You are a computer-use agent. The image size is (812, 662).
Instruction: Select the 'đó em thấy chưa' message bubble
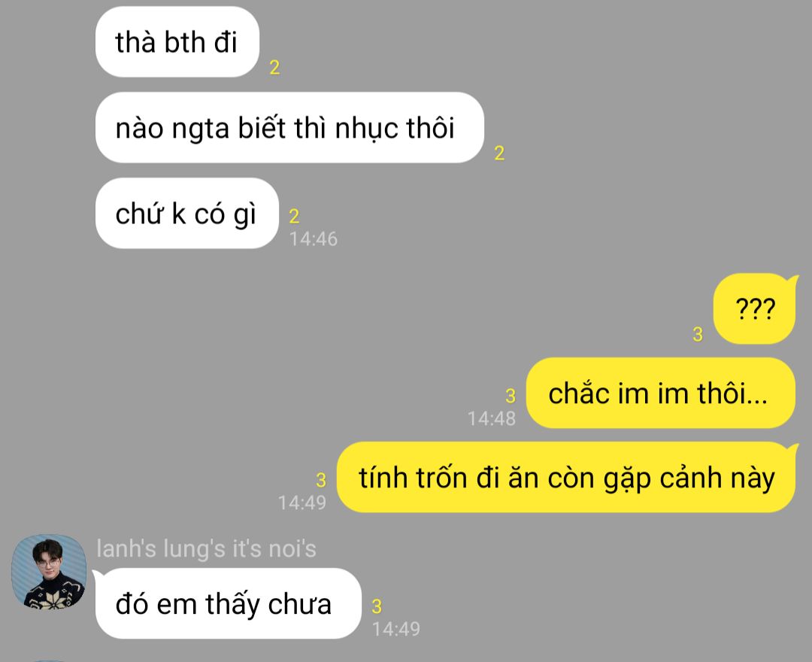[x=228, y=603]
